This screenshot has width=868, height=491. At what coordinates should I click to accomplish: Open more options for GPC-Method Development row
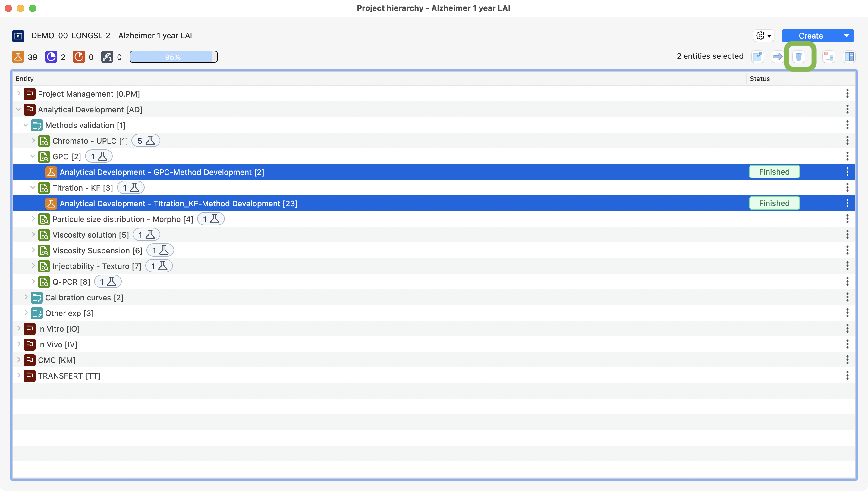pos(847,172)
